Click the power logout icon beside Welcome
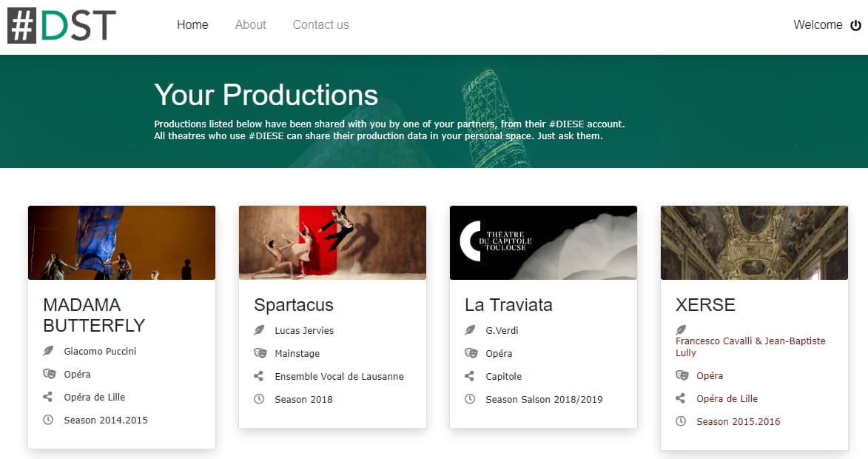Screen dimensions: 868x459 855,25
